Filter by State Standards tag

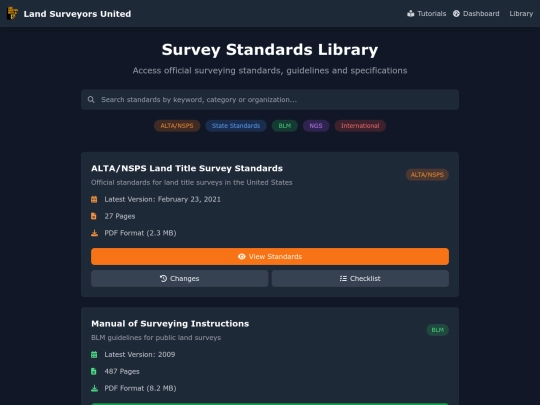click(236, 126)
